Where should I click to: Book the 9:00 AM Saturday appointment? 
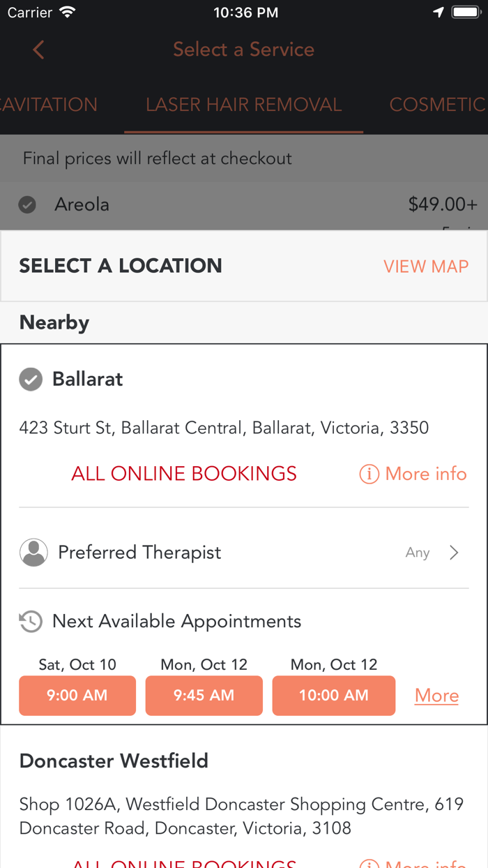coord(77,696)
